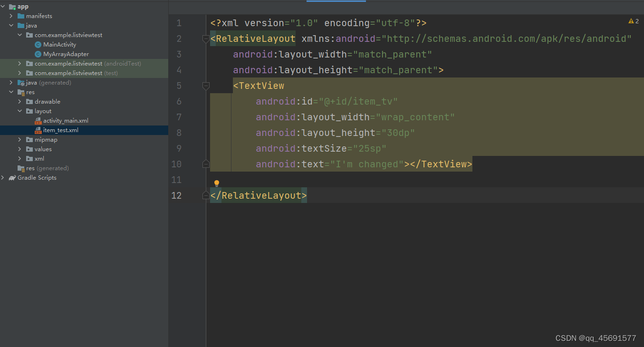Expand the manifests folder
This screenshot has width=644, height=347.
click(11, 16)
